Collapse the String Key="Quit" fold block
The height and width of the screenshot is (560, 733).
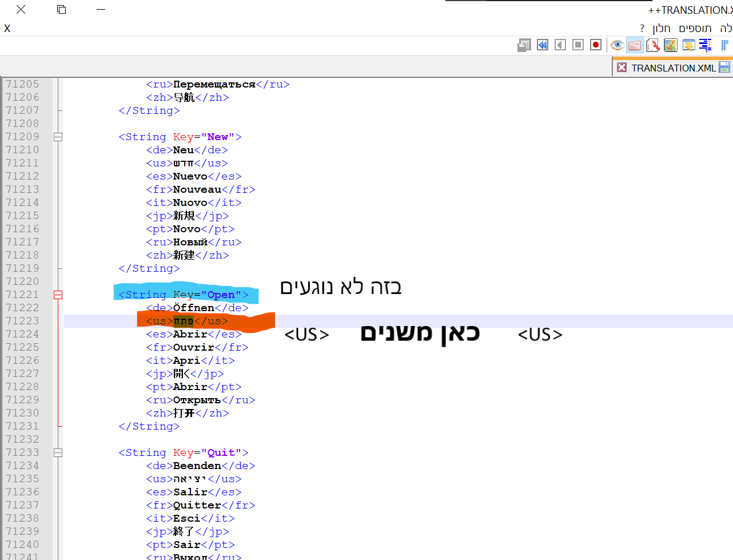point(58,453)
